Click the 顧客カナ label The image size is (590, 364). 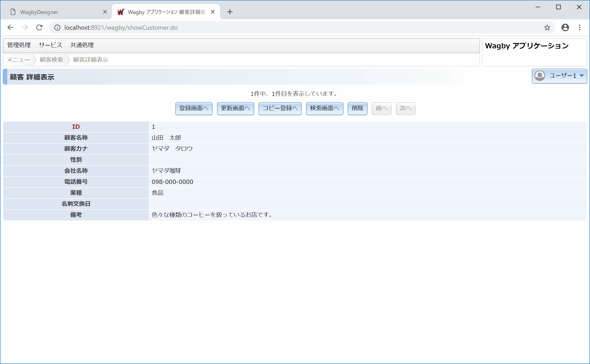(76, 149)
